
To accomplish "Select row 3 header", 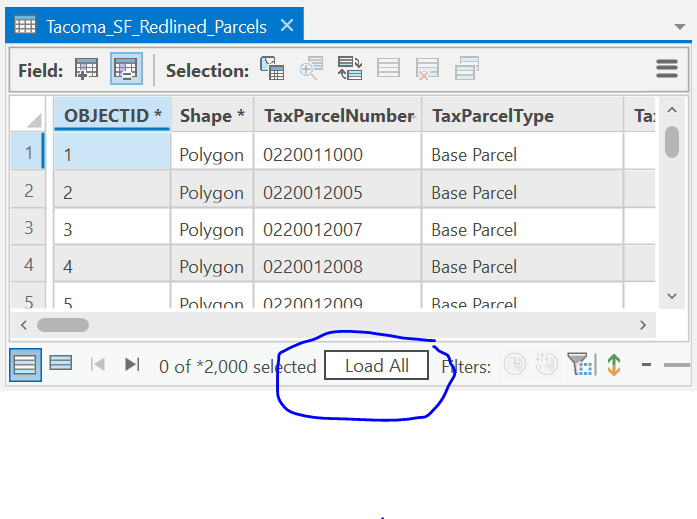I will 28,228.
